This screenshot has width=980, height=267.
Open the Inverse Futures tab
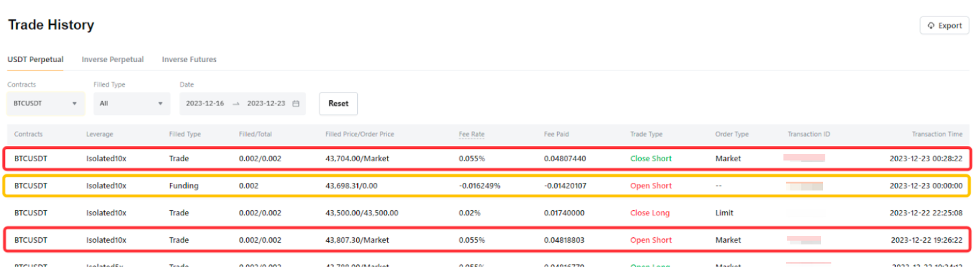click(189, 59)
